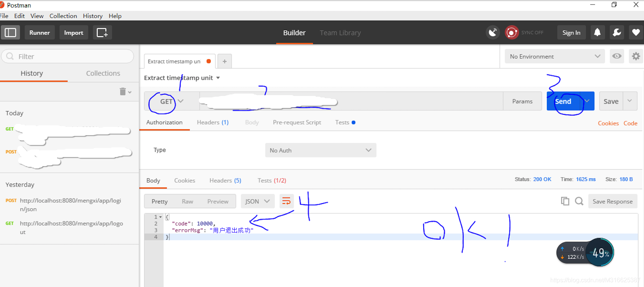Open a new window with the plus-window icon
644x287 pixels.
[x=102, y=32]
